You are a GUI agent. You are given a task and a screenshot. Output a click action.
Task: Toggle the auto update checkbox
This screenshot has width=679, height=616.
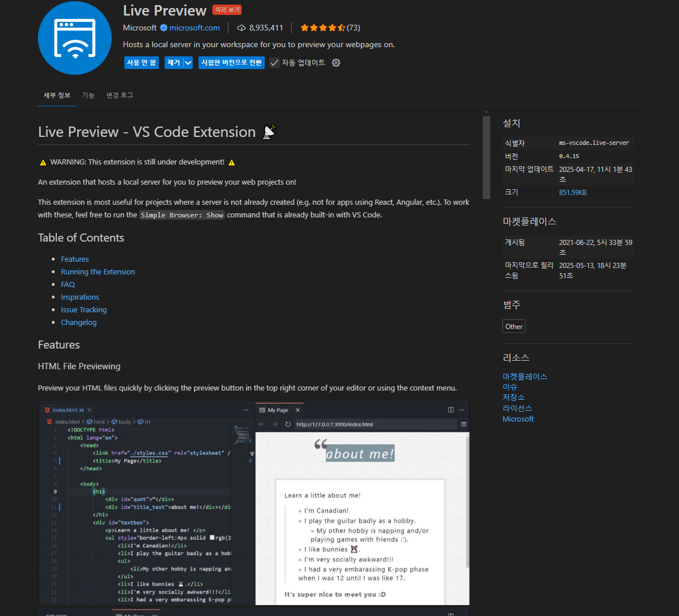coord(274,63)
